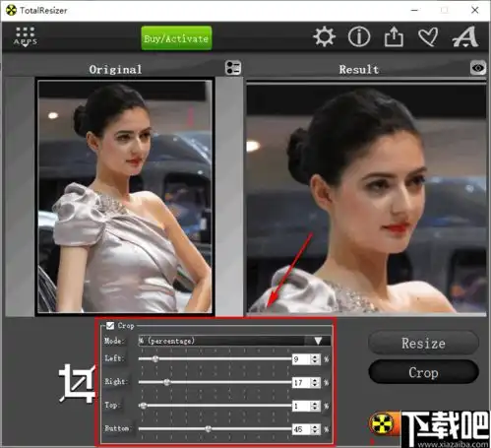Screen dimensions: 491x448
Task: Click the Buy/Activate button
Action: pos(176,38)
